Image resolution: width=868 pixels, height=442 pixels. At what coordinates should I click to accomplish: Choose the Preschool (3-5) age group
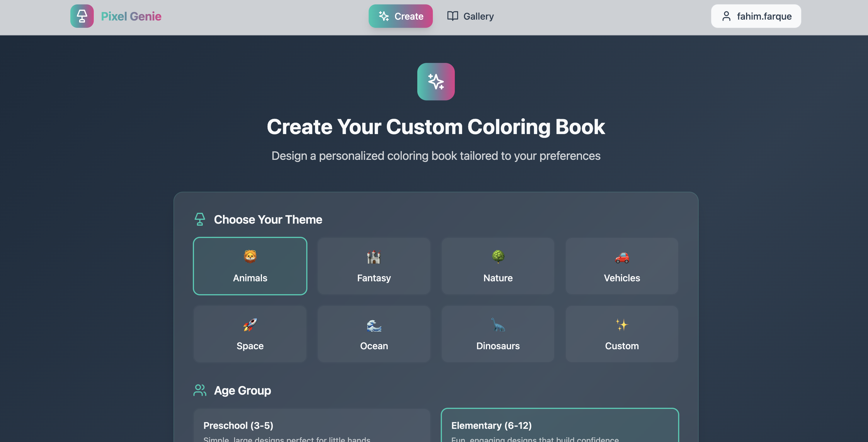tap(312, 426)
